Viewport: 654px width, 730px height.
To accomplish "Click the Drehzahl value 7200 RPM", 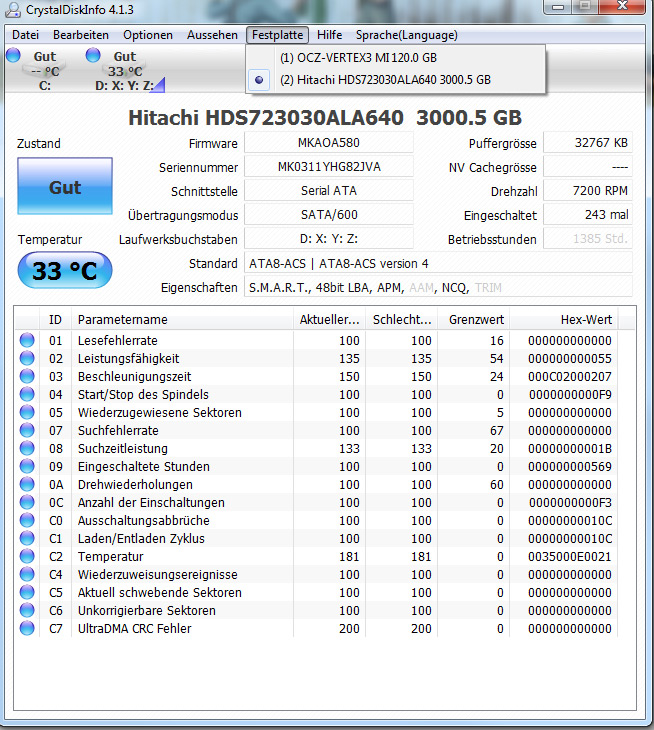I will [588, 190].
